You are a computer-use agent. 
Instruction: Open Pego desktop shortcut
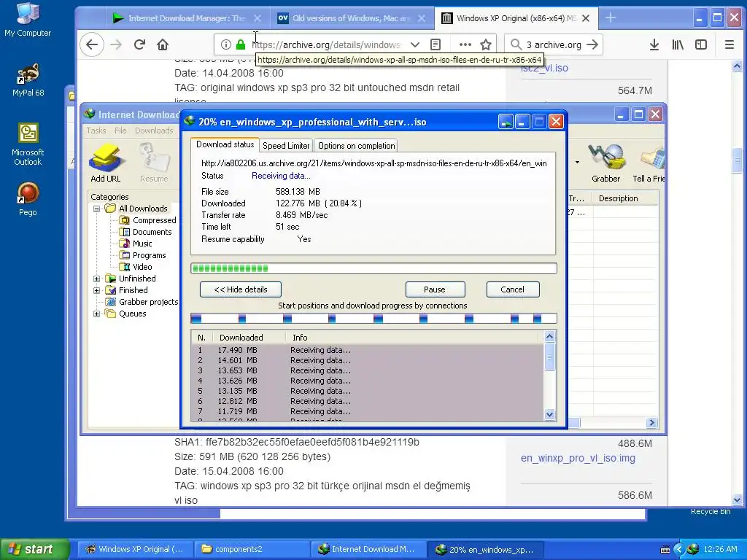tap(28, 199)
